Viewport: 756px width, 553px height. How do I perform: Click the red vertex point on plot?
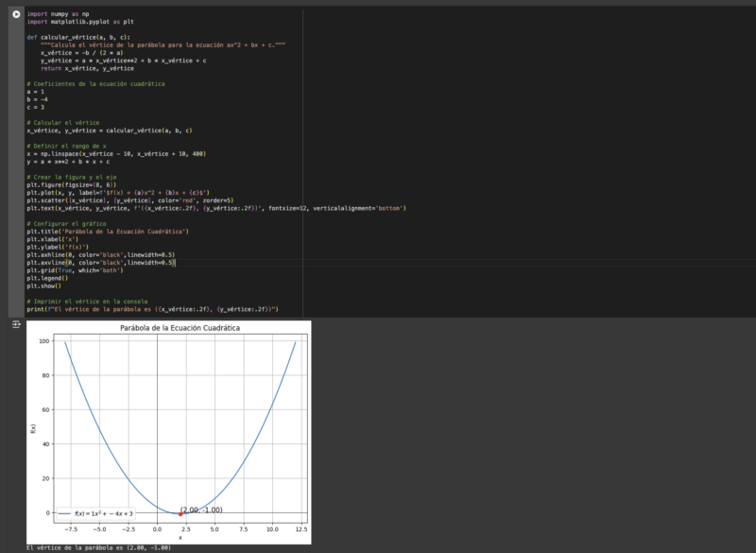click(x=180, y=514)
